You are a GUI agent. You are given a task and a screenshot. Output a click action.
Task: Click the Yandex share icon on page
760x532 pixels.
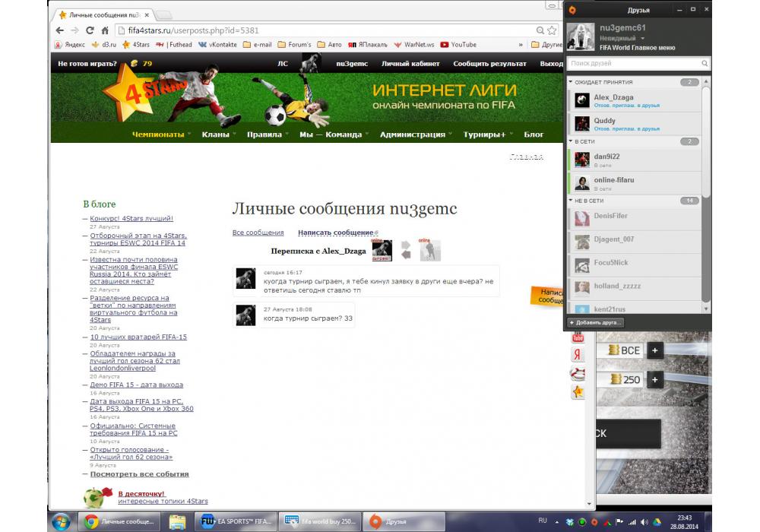click(578, 355)
